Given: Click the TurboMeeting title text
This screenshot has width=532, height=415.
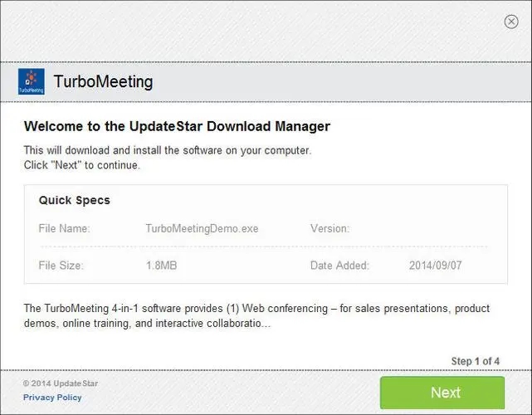Looking at the screenshot, I should tap(103, 82).
